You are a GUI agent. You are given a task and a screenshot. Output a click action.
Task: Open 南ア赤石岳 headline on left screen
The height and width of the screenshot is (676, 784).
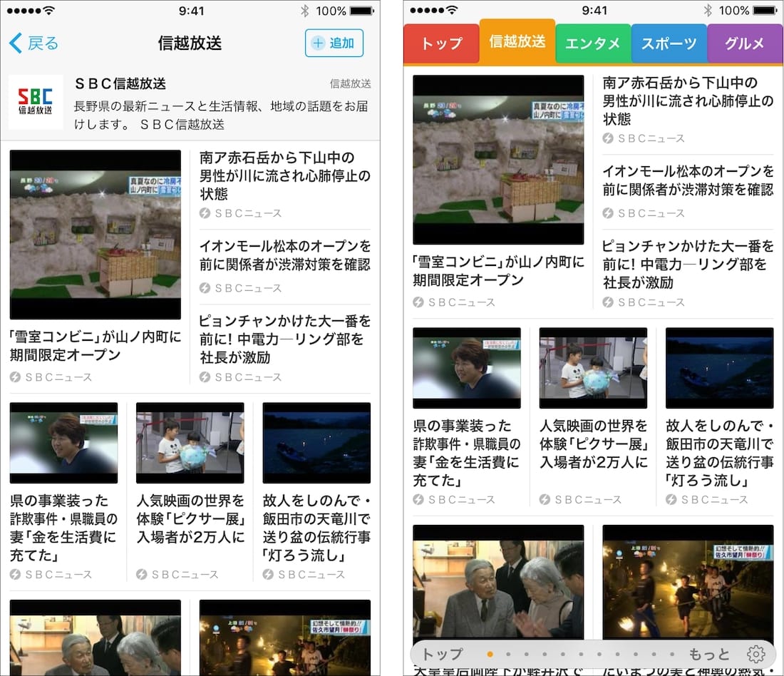pos(285,175)
